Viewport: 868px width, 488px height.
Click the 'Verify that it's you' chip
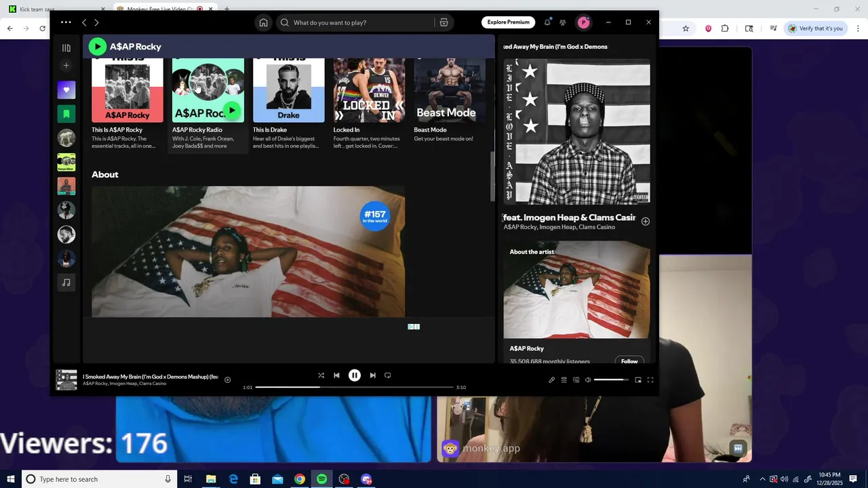pyautogui.click(x=815, y=28)
